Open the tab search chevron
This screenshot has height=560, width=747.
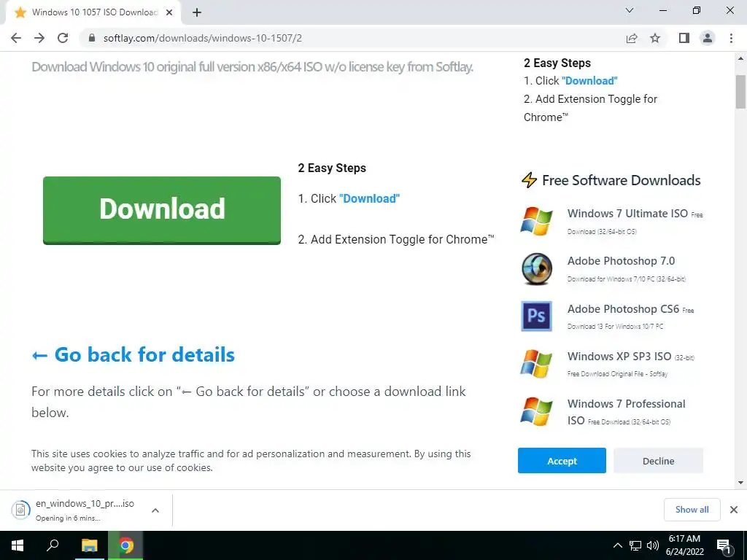point(630,10)
